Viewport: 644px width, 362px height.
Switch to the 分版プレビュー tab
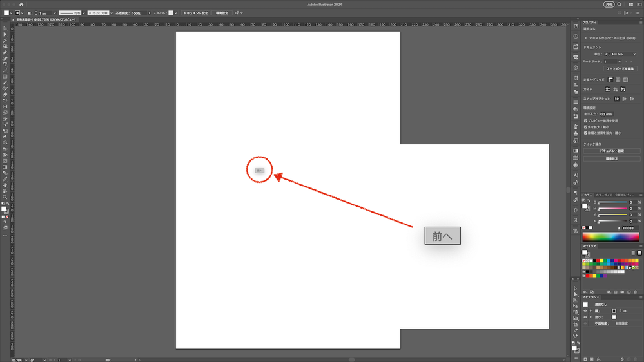(x=624, y=195)
